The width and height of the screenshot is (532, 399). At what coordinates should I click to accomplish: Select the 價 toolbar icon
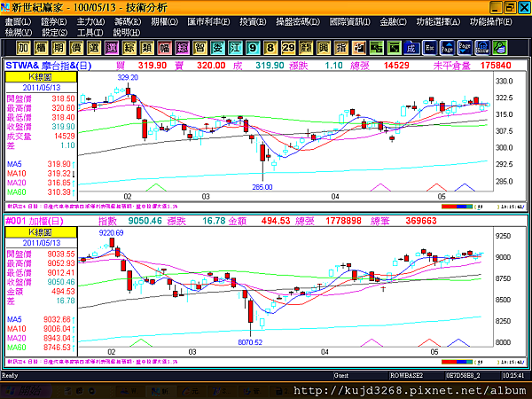(76, 48)
